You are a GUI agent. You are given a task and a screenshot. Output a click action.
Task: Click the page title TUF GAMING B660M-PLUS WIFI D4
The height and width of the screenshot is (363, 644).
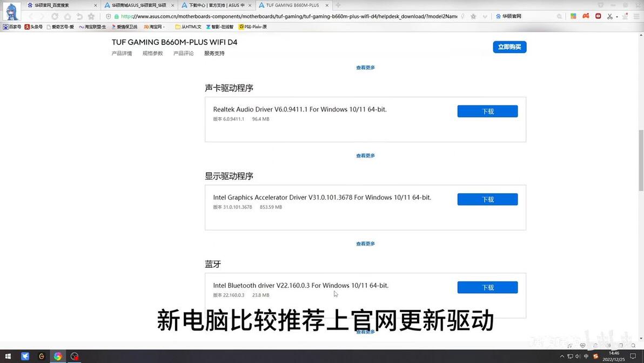(175, 42)
